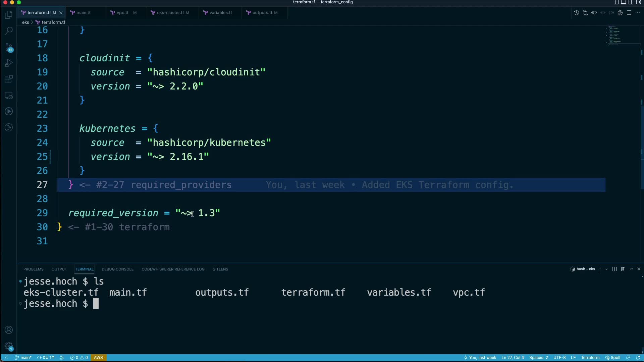Open the Run and Debug view

click(x=9, y=63)
